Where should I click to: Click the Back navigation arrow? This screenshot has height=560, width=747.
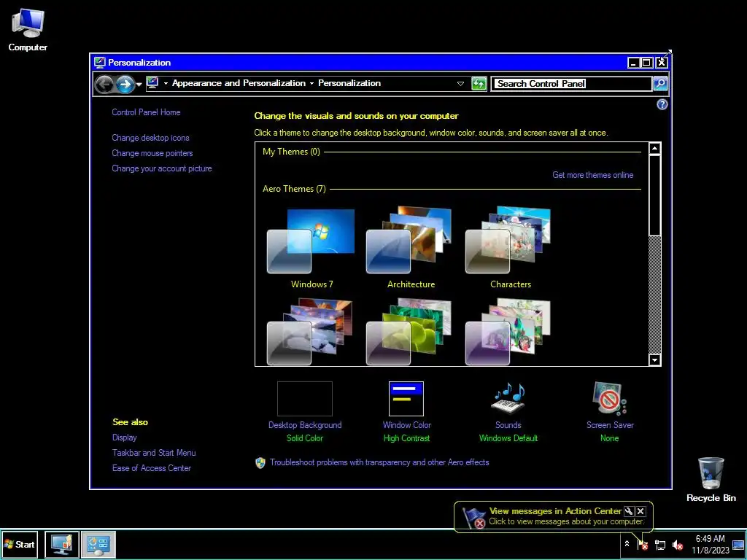point(104,85)
